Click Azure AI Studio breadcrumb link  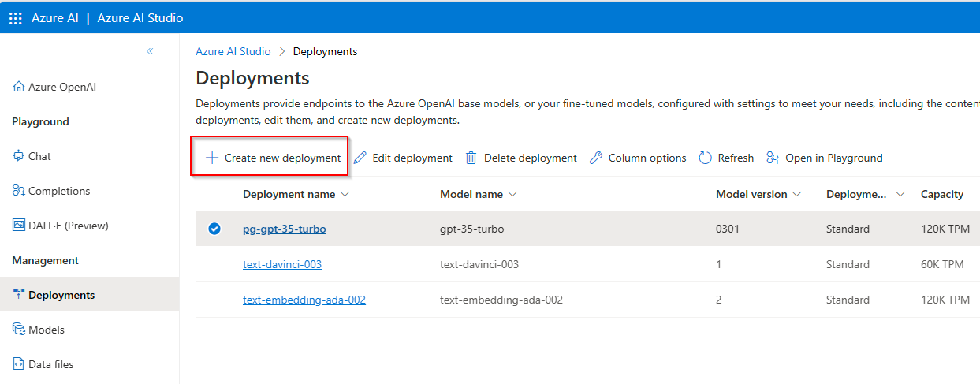click(233, 51)
